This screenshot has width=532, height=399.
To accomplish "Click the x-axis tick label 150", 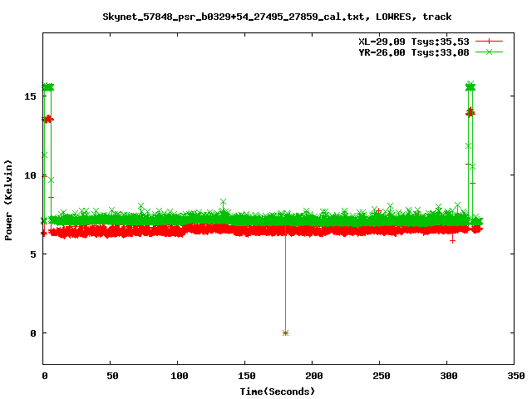I will click(247, 376).
